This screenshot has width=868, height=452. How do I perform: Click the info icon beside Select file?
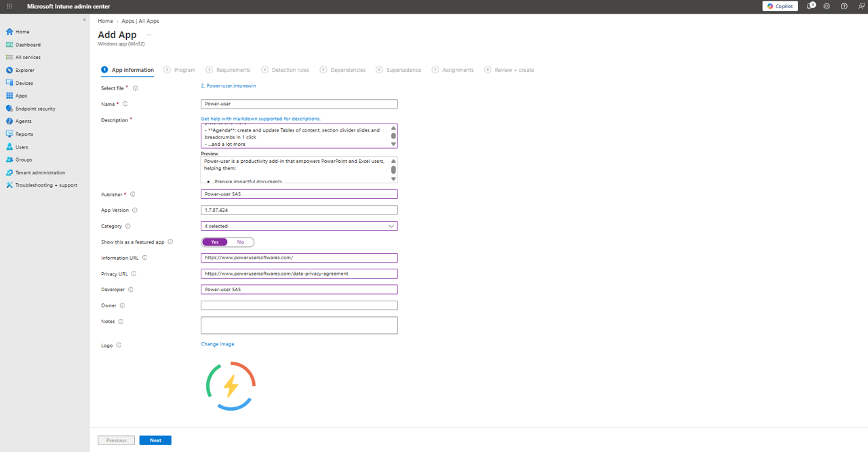click(x=136, y=88)
